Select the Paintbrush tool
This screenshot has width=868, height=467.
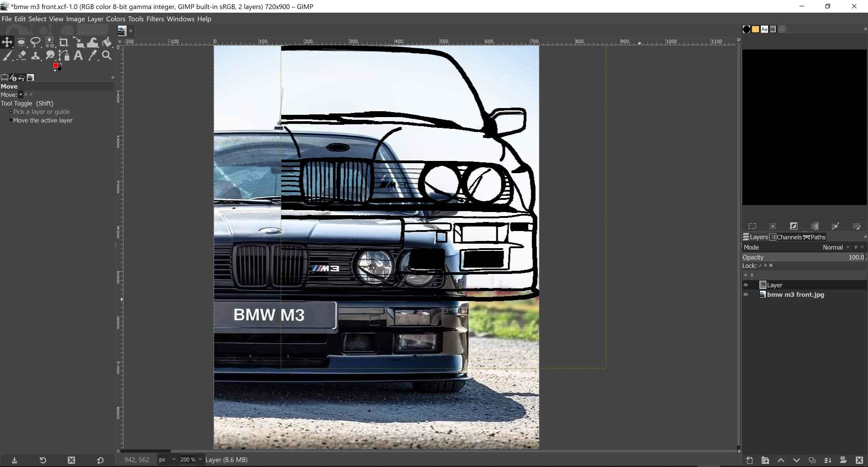tap(7, 56)
